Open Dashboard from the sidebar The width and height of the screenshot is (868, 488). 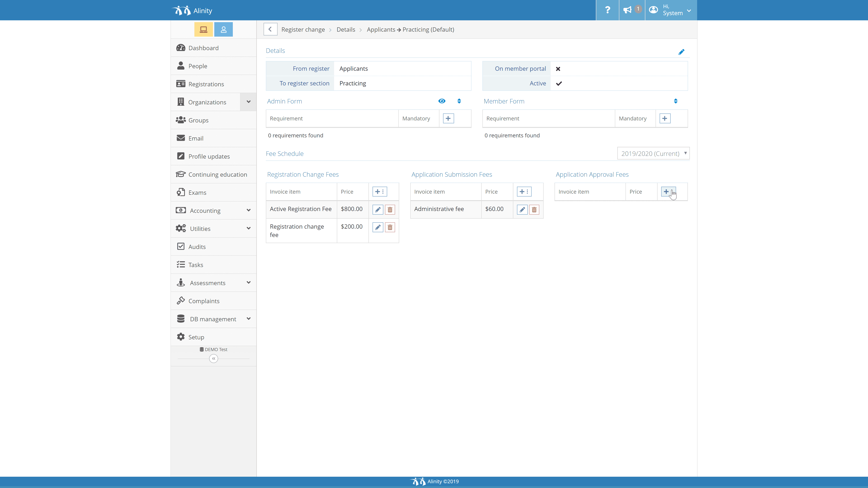tap(214, 48)
